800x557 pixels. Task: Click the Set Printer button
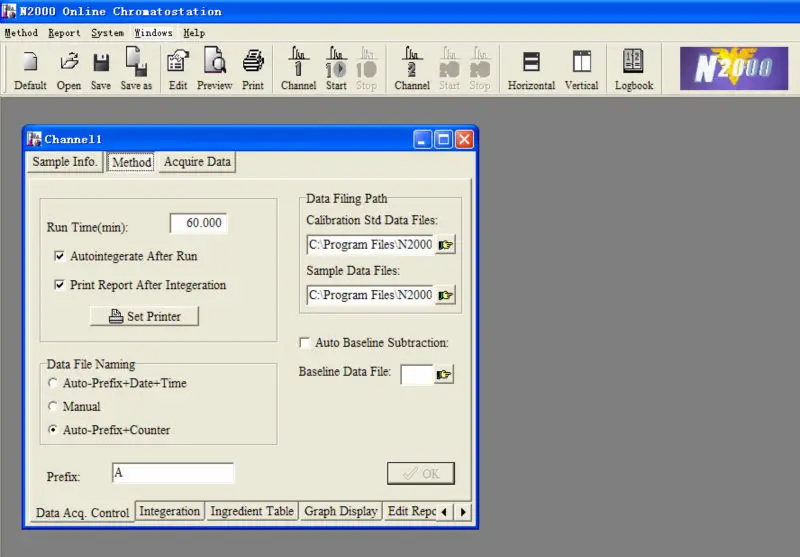(x=144, y=316)
